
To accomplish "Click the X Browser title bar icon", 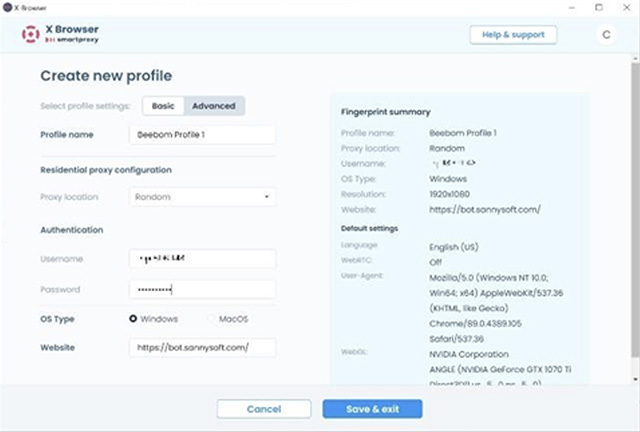I will [7, 7].
